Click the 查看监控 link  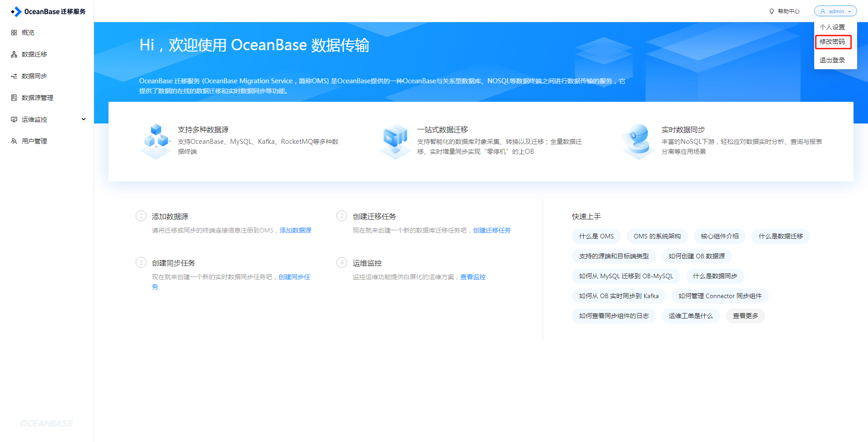coord(473,277)
